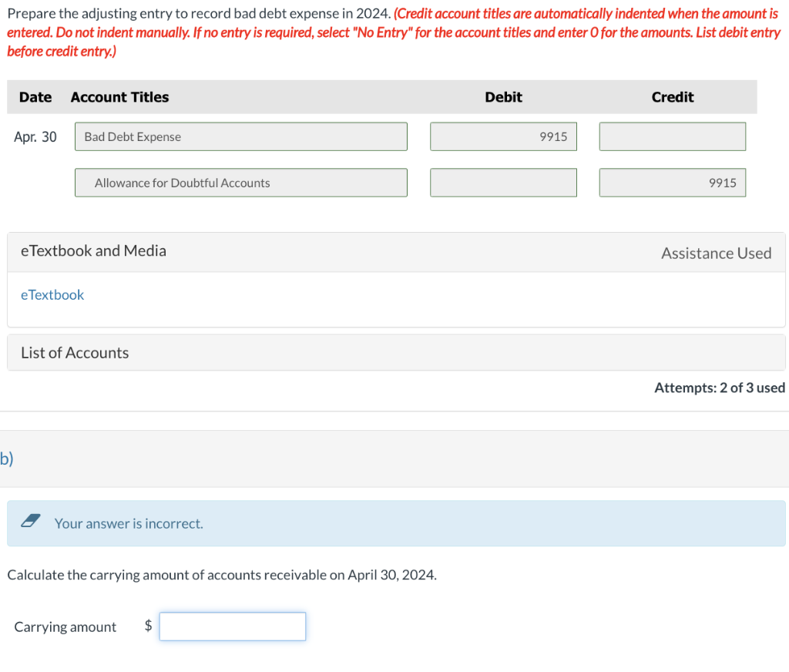Expand the List of Accounts section
The image size is (789, 672).
(x=396, y=353)
